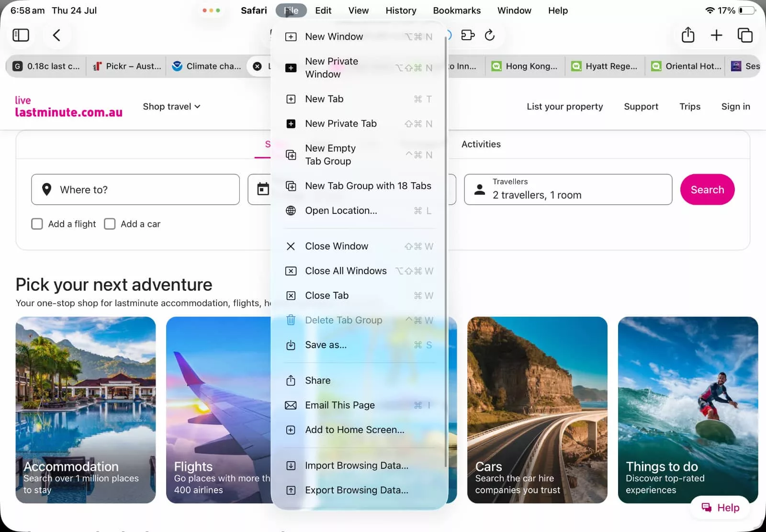Check the Add a car checkbox
This screenshot has height=532, width=766.
click(x=110, y=223)
